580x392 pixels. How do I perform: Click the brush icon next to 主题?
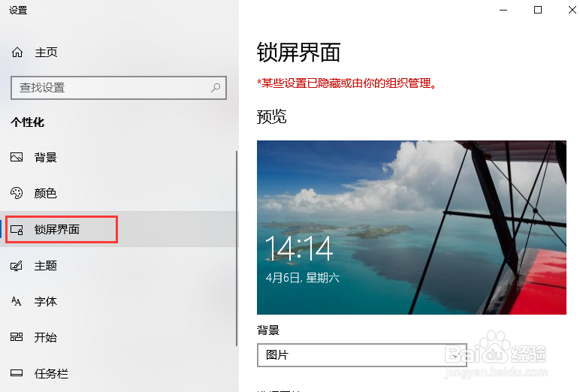[x=17, y=266]
